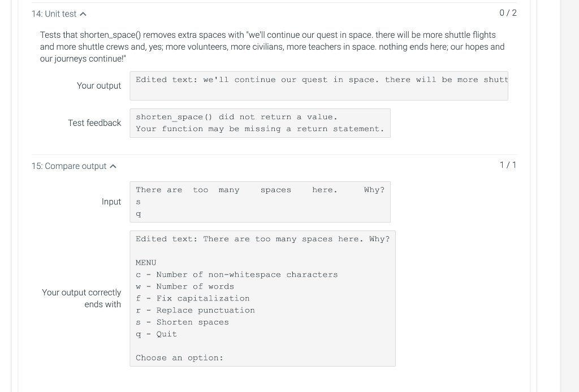This screenshot has width=579, height=392.
Task: Select the 'q - Quit' menu line
Action: pyautogui.click(x=157, y=334)
